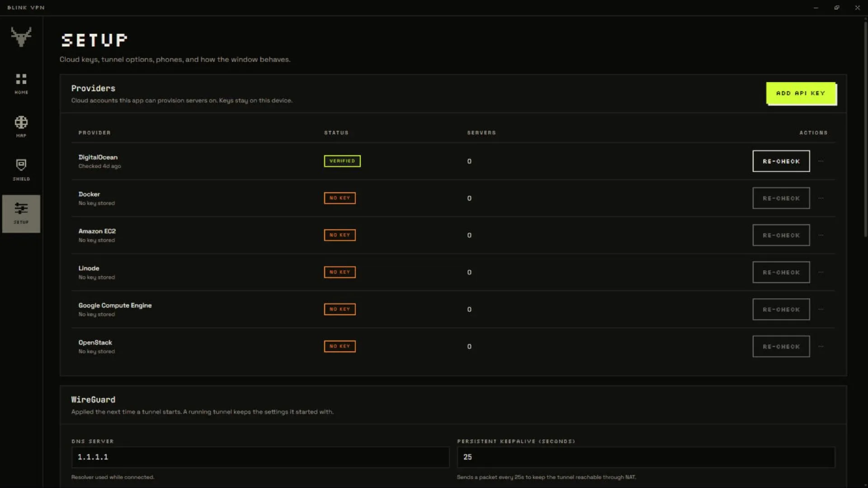Click the DNS Server input field
Screen dimensions: 868x488
260,457
